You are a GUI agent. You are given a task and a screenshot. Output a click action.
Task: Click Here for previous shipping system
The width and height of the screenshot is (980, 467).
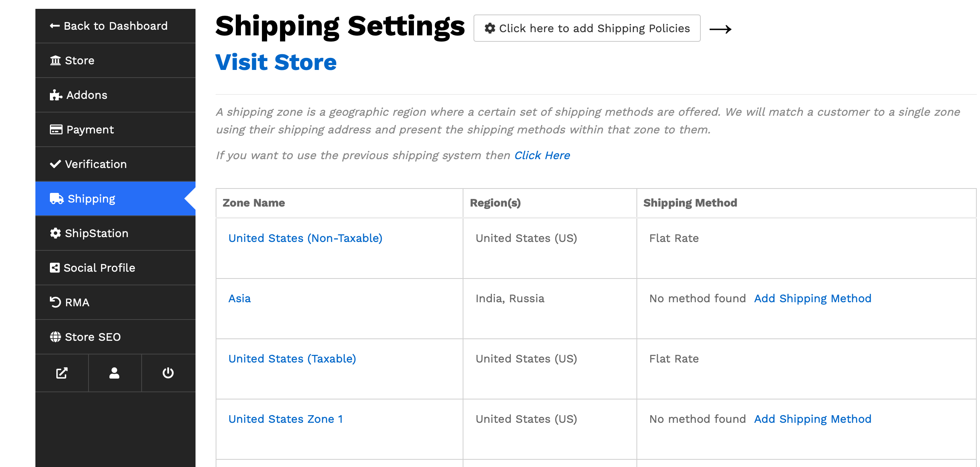coord(542,156)
